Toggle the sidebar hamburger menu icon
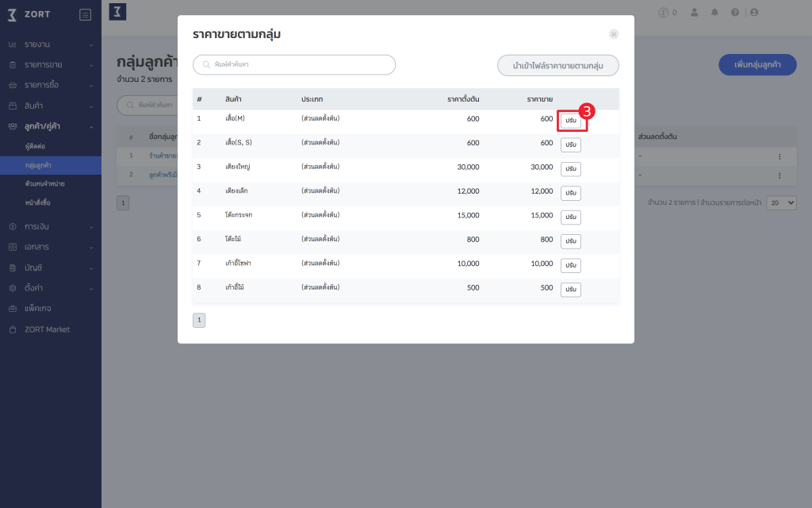Viewport: 812px width, 508px height. click(86, 14)
